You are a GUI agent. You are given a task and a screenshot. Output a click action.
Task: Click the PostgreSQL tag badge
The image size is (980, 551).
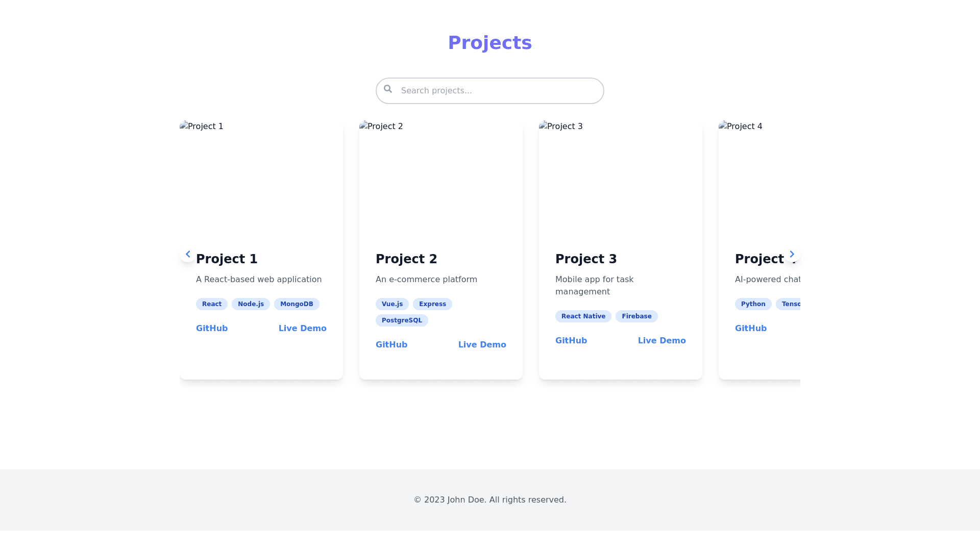pyautogui.click(x=402, y=320)
